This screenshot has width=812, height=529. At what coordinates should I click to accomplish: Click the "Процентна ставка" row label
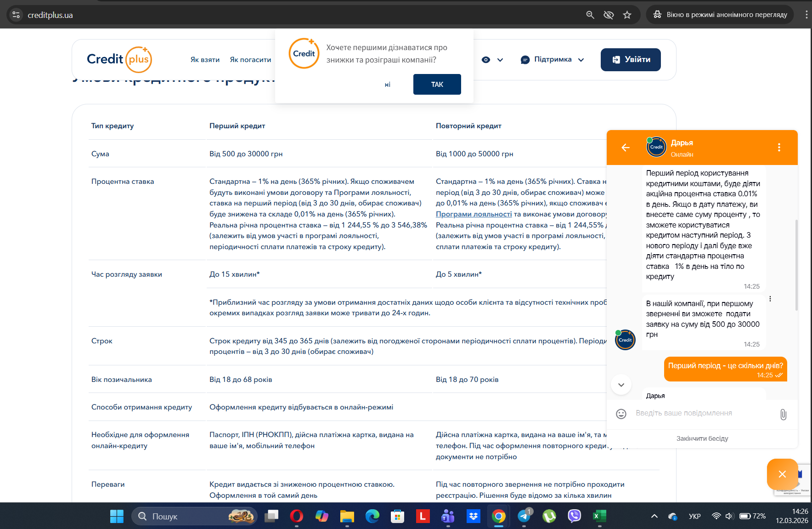(123, 182)
